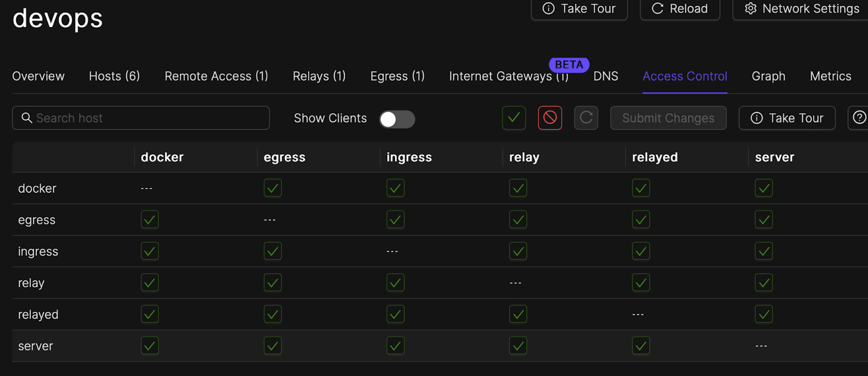This screenshot has height=376, width=868.
Task: Uncheck ingress access to docker
Action: (149, 251)
